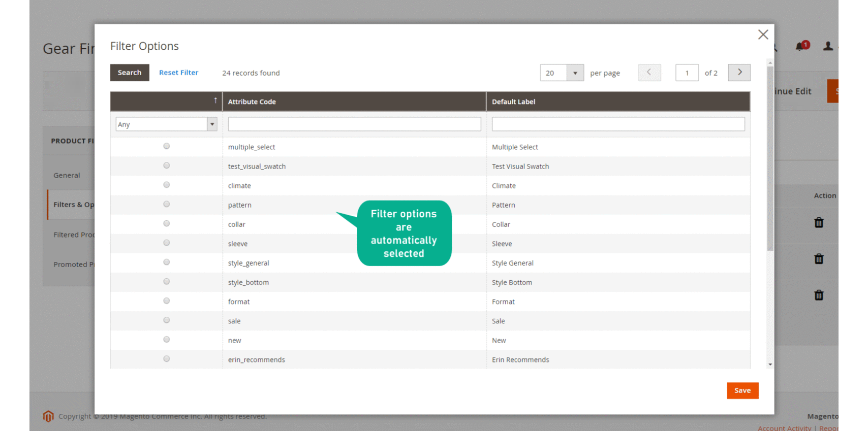
Task: Go to next page of records
Action: (739, 73)
